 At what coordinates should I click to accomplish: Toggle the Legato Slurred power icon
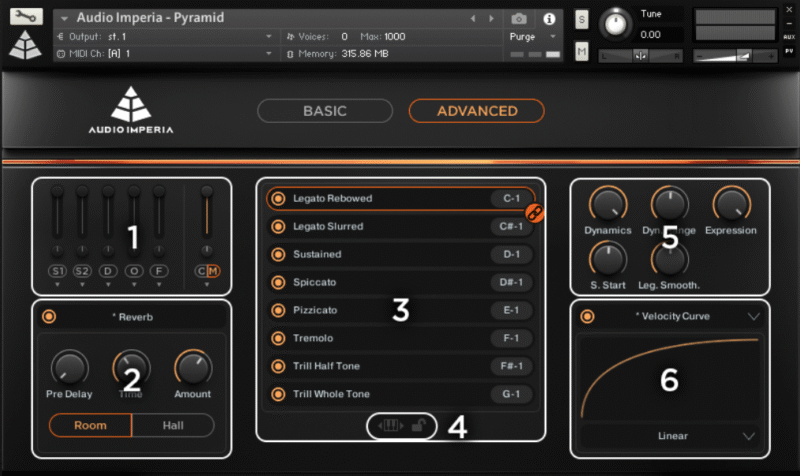278,227
